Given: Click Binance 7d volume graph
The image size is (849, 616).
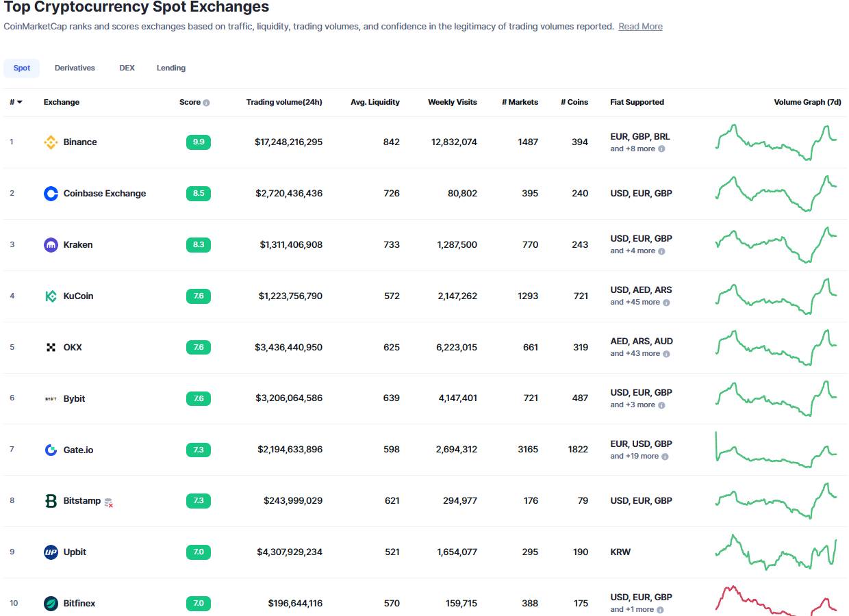Looking at the screenshot, I should pyautogui.click(x=776, y=142).
